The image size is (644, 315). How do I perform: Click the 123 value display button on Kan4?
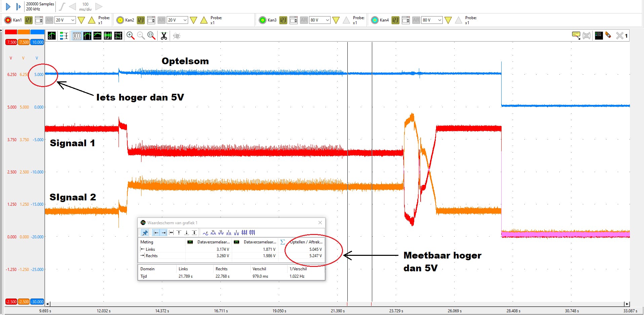pos(395,20)
